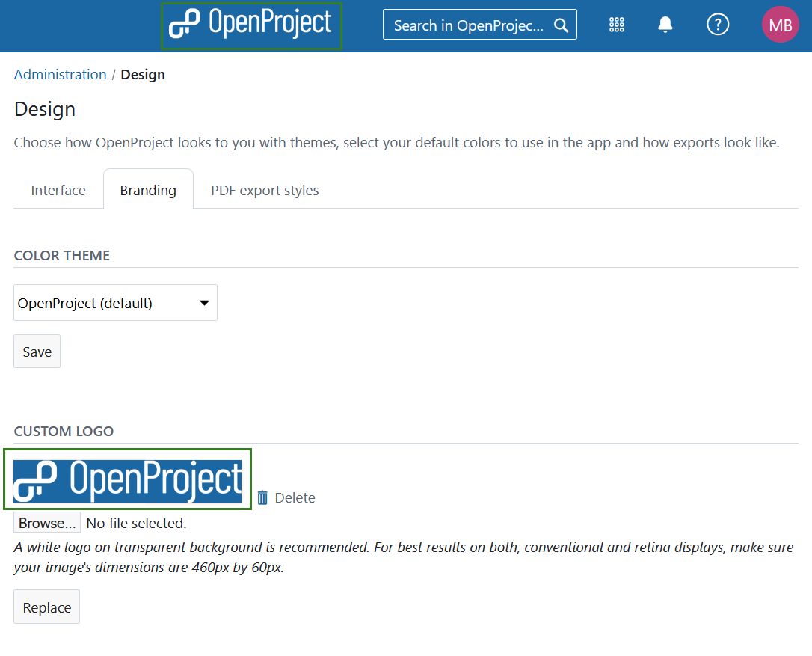
Task: Open the help menu question mark
Action: pos(718,25)
